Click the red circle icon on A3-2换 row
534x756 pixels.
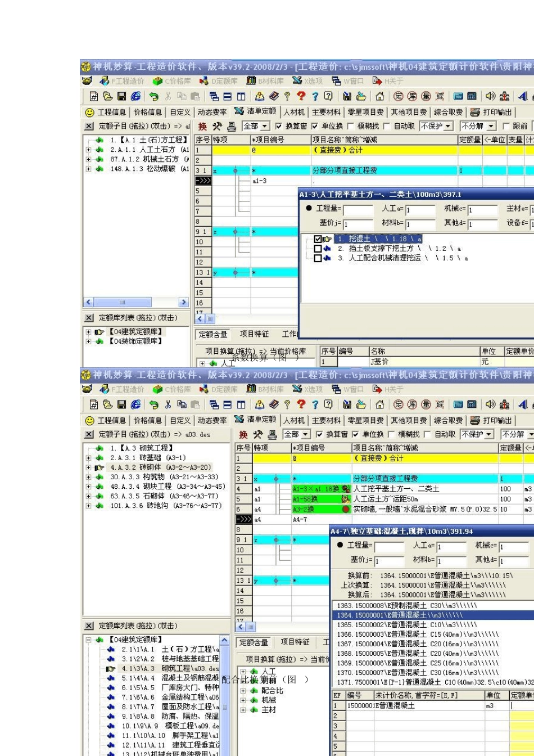tap(346, 509)
